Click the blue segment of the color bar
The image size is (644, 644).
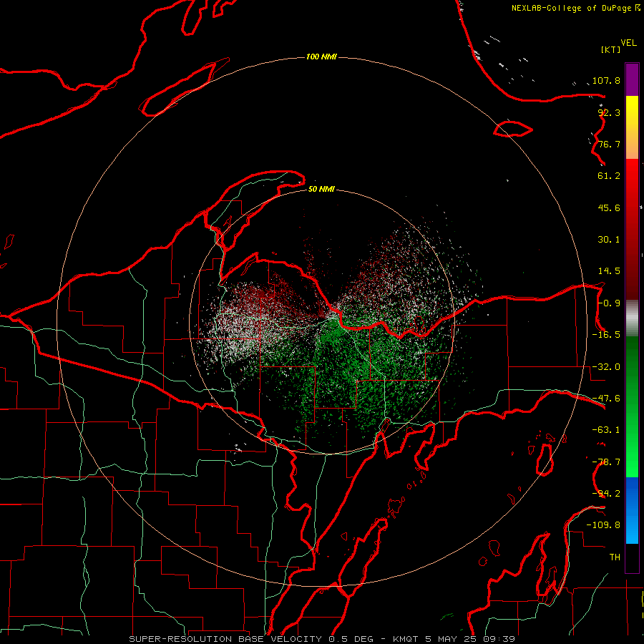[632, 510]
